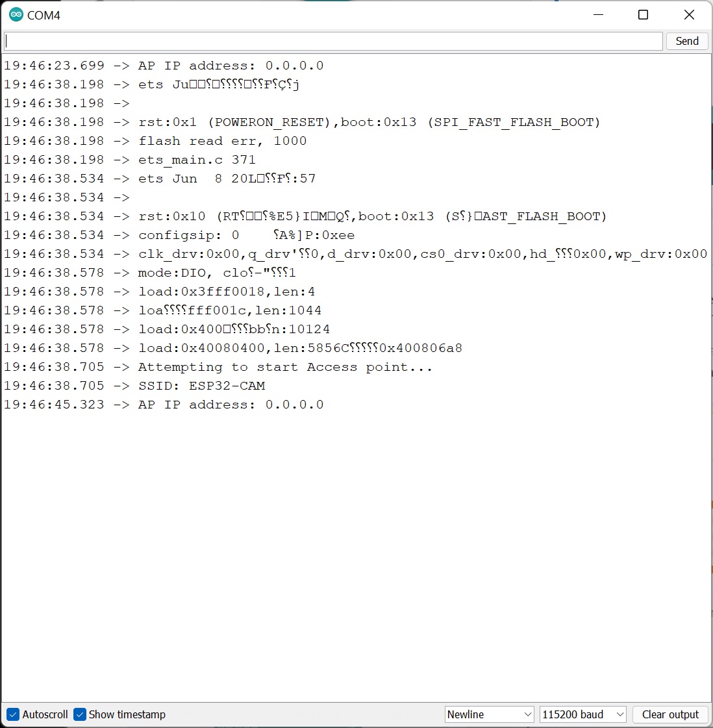The width and height of the screenshot is (713, 728).
Task: Minimize the COM4 serial monitor window
Action: click(597, 14)
